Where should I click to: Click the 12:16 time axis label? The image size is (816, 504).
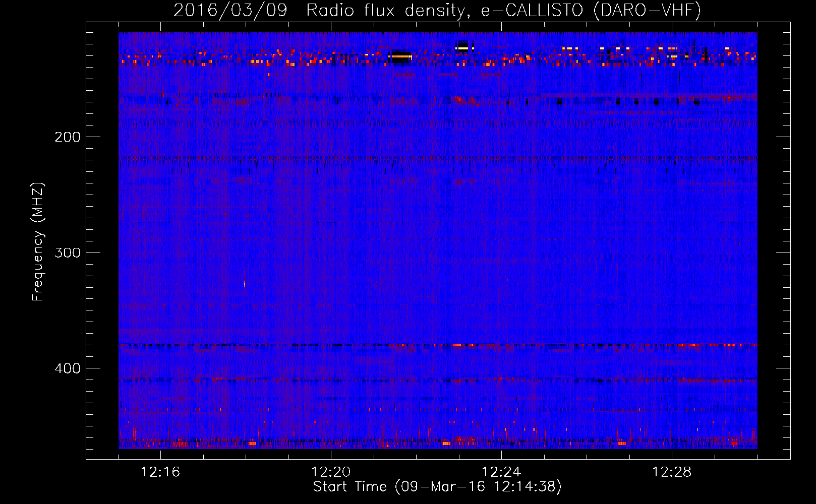[x=160, y=472]
